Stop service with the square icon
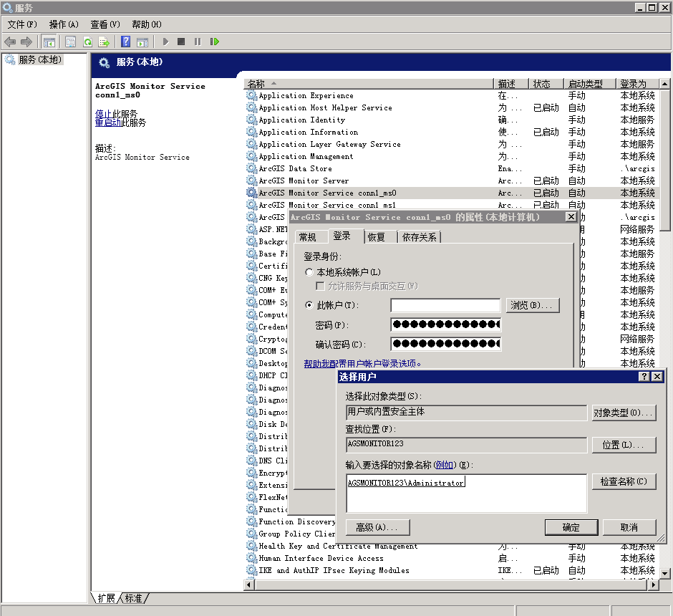Screen dimensions: 673x616 point(181,42)
